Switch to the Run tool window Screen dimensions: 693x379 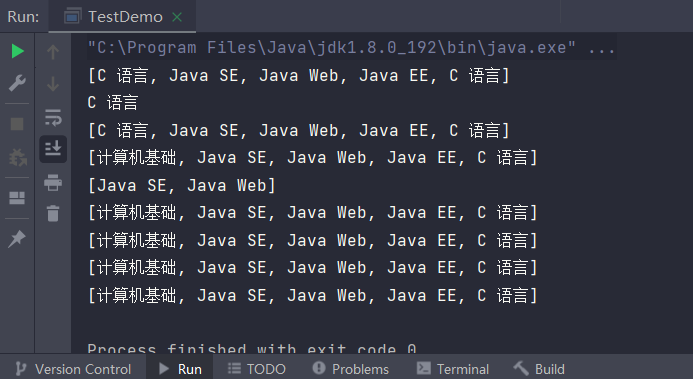pyautogui.click(x=180, y=369)
